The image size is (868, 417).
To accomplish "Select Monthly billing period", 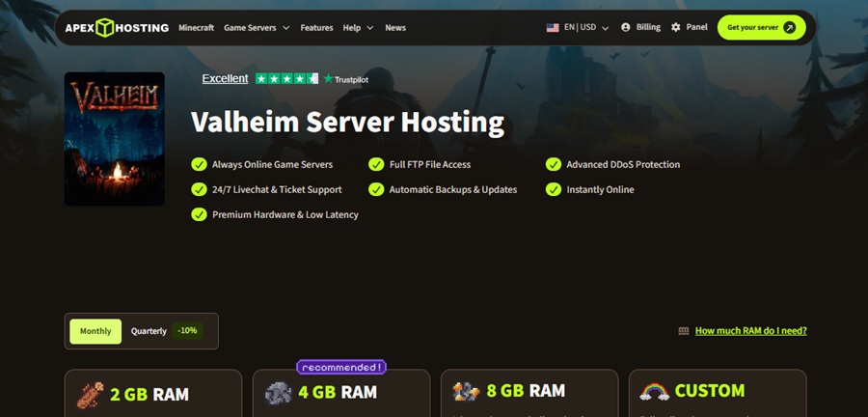I will click(95, 331).
